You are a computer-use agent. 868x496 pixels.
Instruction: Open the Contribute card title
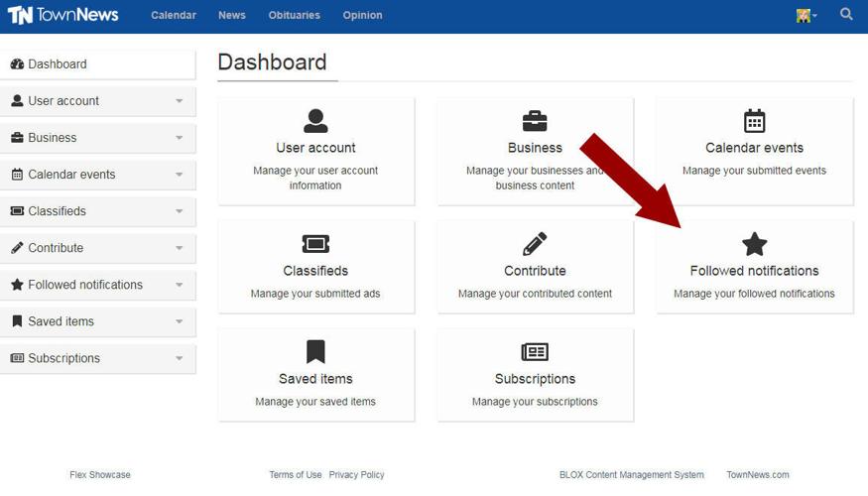click(x=535, y=271)
